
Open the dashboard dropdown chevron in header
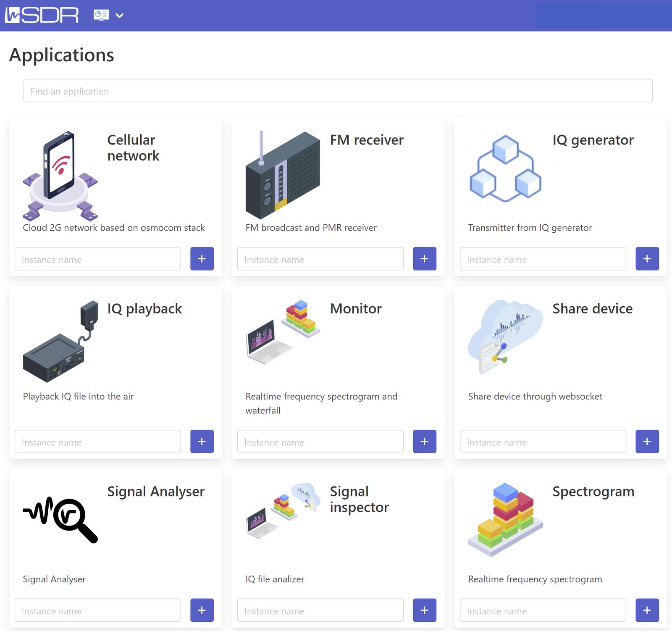point(120,16)
